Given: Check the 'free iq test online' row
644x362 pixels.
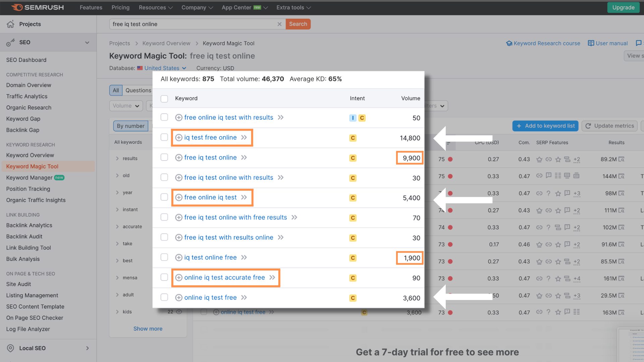Looking at the screenshot, I should 164,157.
